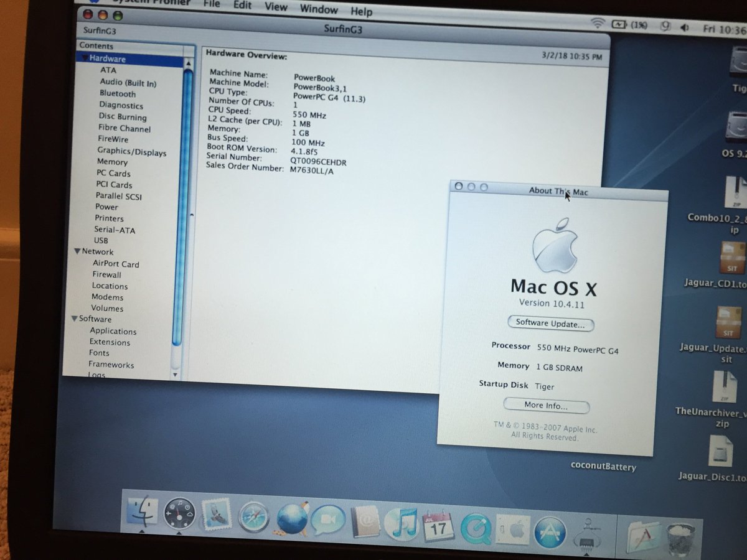Screen dimensions: 747x560
Task: Open AirPort Wi-Fi status menu
Action: pos(598,23)
